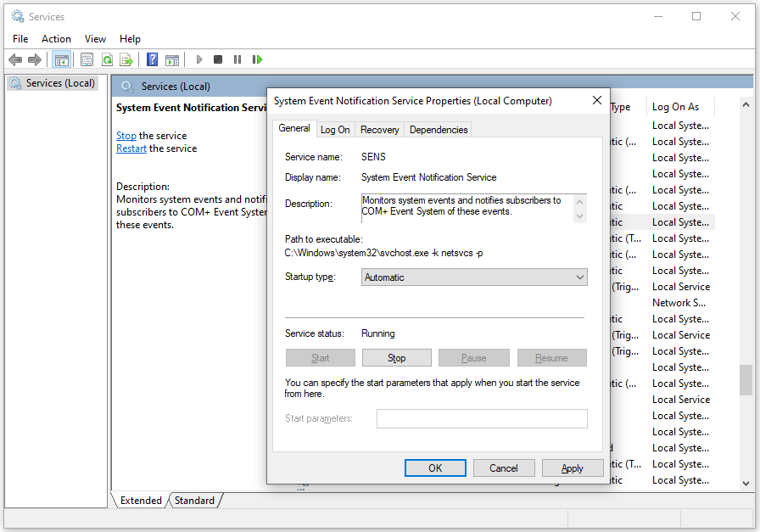Screen dimensions: 760x532
Task: Click the Export List toolbar icon
Action: [126, 59]
